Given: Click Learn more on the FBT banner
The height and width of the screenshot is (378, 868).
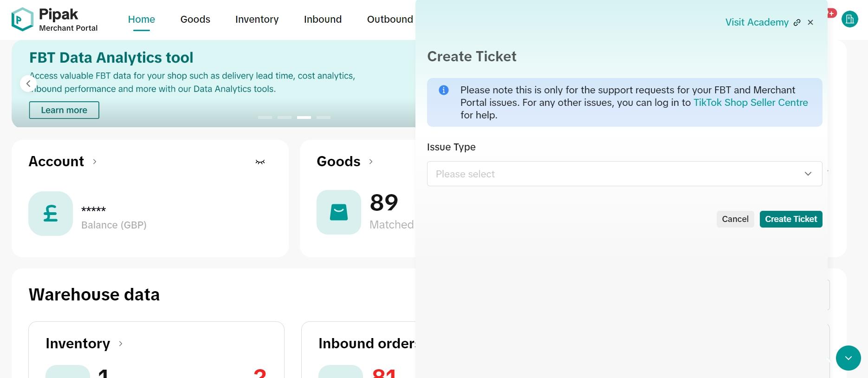Looking at the screenshot, I should [64, 110].
